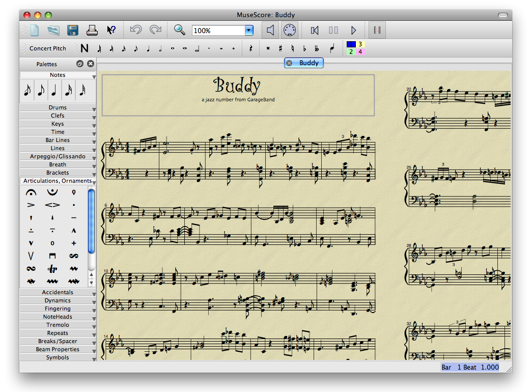The height and width of the screenshot is (392, 532).
Task: Toggle the MIDI input button
Action: pyautogui.click(x=289, y=31)
